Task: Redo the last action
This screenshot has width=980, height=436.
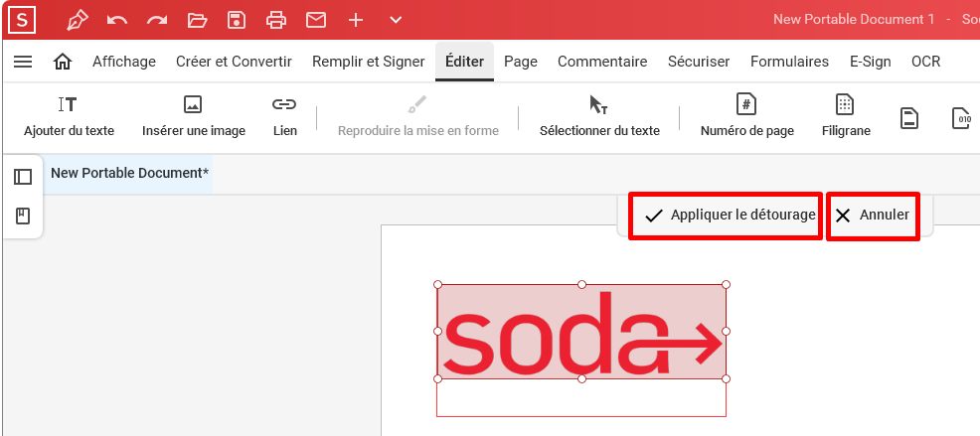Action: (157, 20)
